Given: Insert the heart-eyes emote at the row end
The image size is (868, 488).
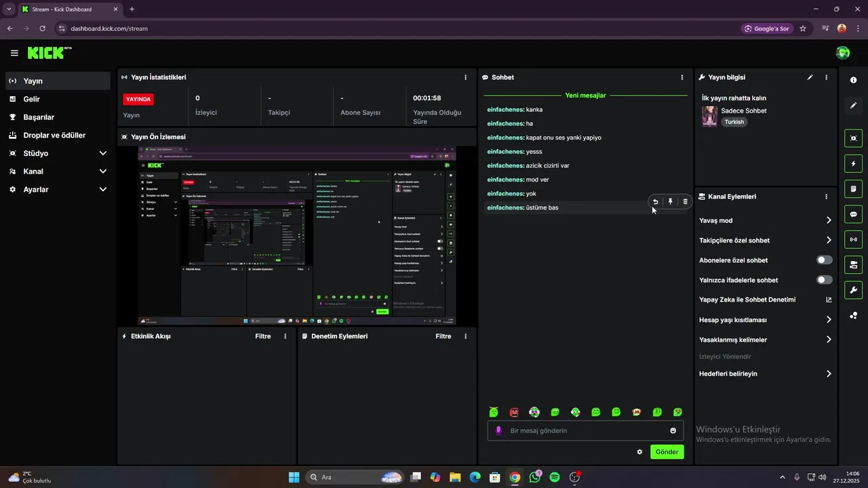Looking at the screenshot, I should pos(677,412).
